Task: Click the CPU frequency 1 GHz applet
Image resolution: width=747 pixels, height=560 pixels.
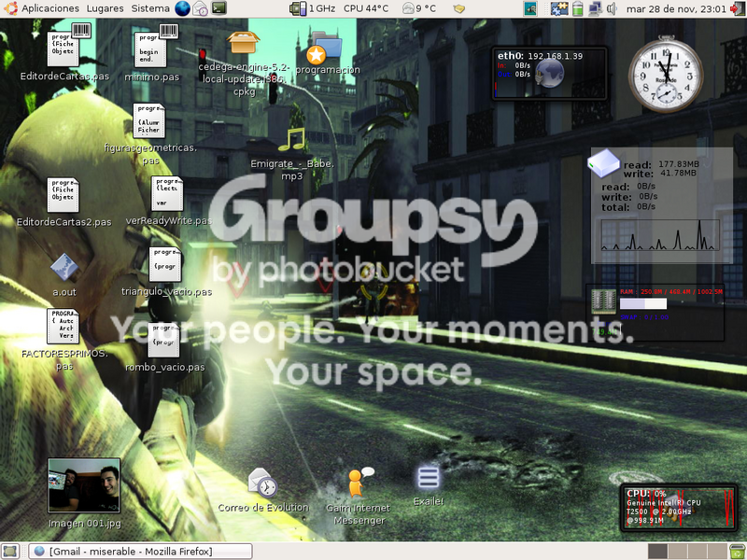Action: click(x=312, y=8)
